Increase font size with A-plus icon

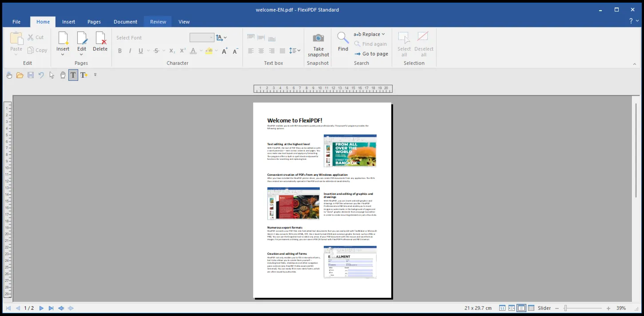[225, 51]
